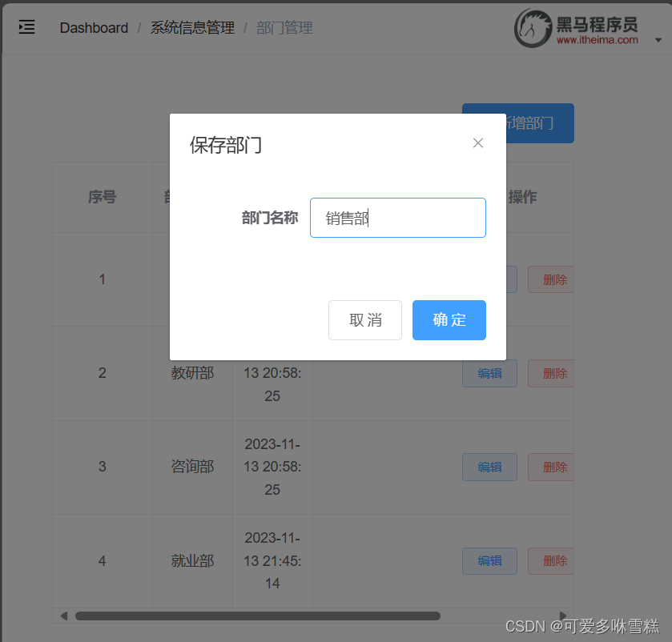Click the right arrow of horizontal scrollbar

tap(563, 616)
